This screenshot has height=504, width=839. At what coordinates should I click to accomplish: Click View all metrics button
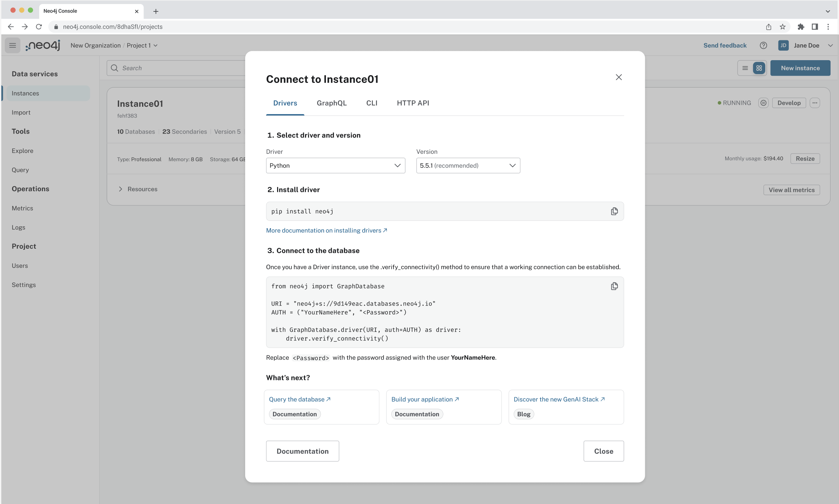tap(792, 190)
